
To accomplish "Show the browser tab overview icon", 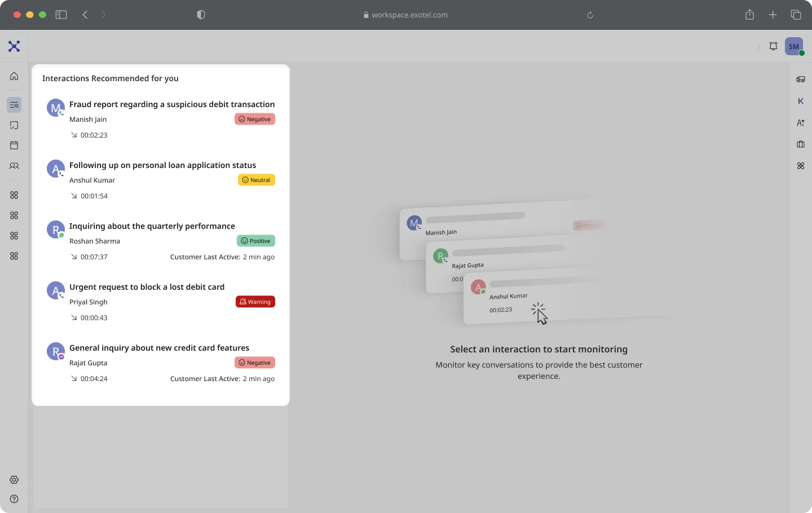I will [796, 15].
